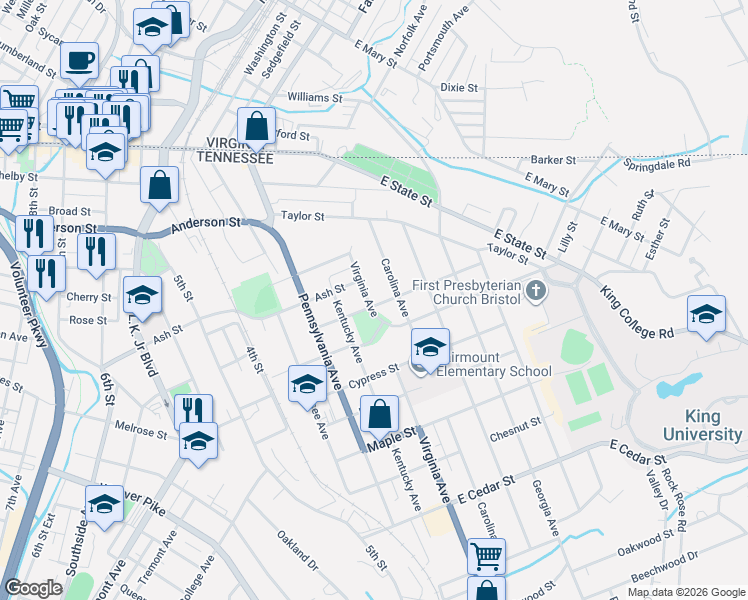748x600 pixels.
Task: Open shopping cart marker on Virginia Ave south
Action: 486,556
